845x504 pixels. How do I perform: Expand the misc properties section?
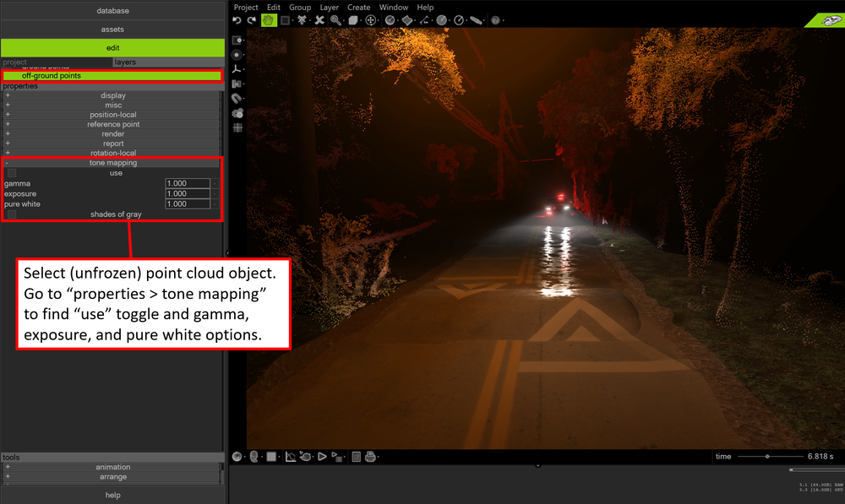(x=112, y=105)
